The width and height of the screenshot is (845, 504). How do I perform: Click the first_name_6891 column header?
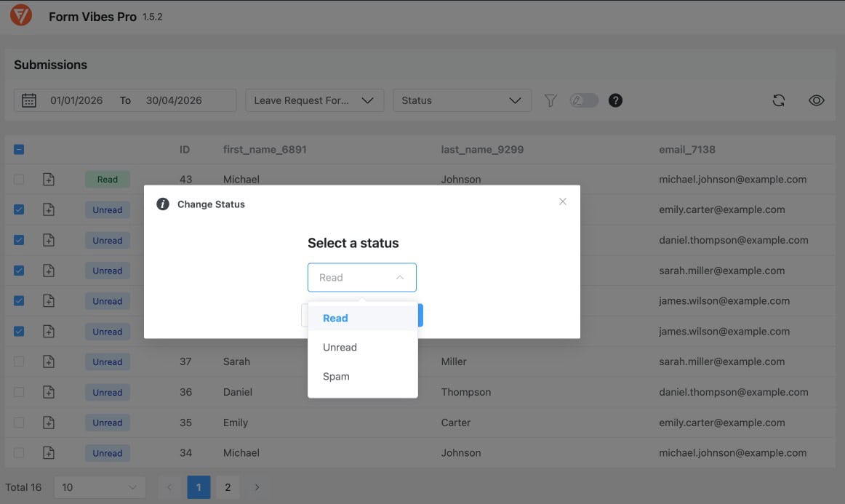click(x=265, y=149)
